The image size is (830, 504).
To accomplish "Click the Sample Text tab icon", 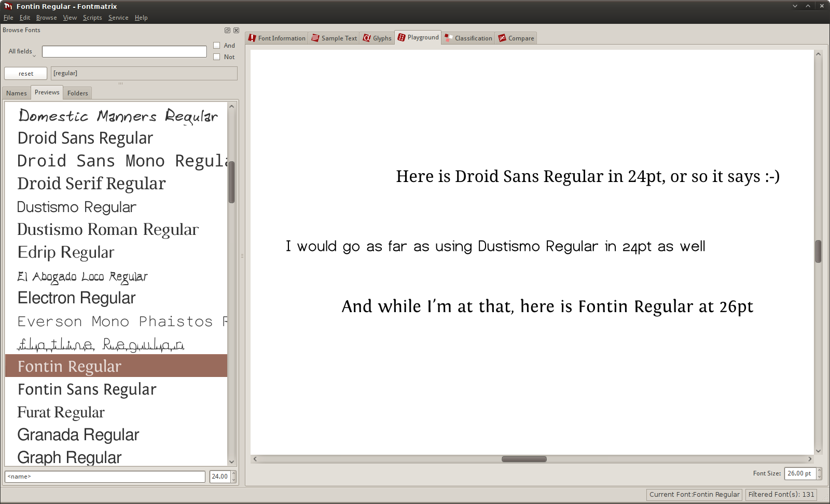I will (315, 38).
